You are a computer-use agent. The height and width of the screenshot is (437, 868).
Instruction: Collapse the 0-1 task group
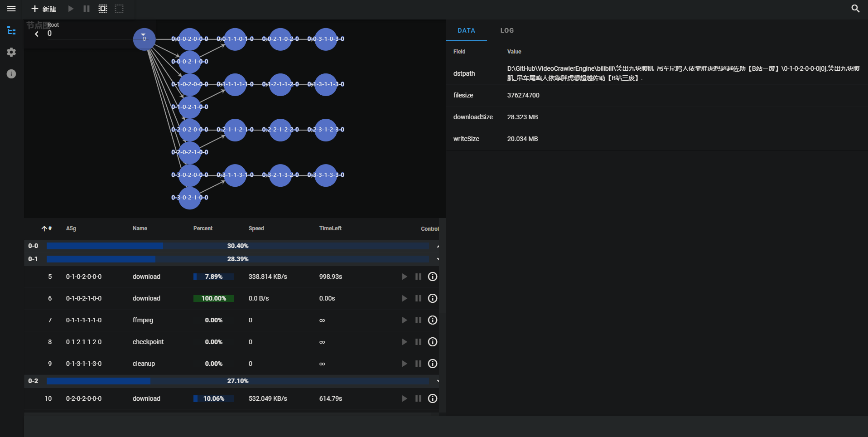click(x=438, y=259)
